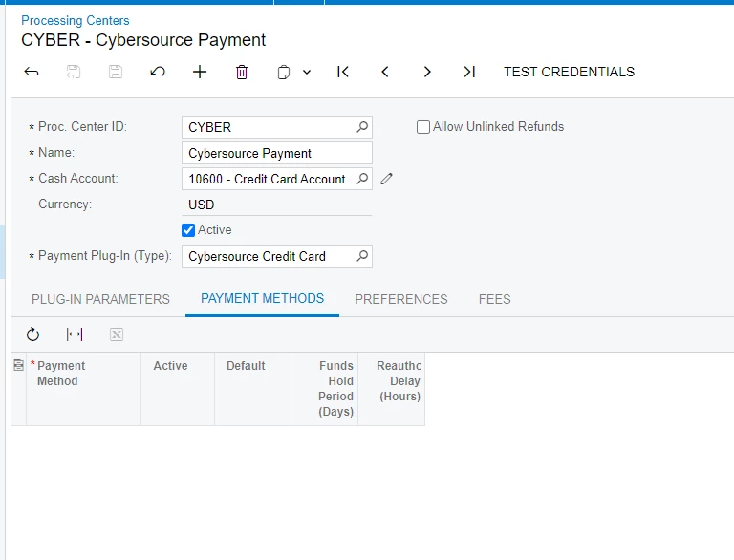Image resolution: width=734 pixels, height=560 pixels.
Task: Click the export to Excel icon
Action: pyautogui.click(x=117, y=334)
